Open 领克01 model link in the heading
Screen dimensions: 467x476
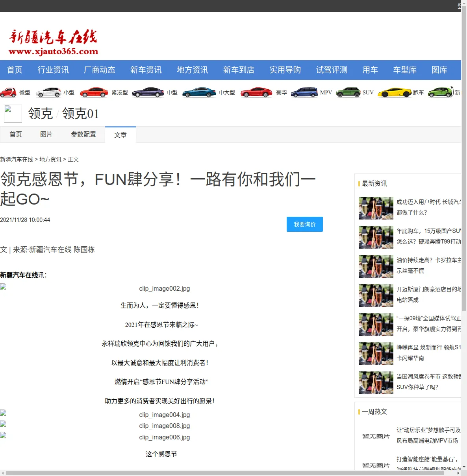pos(81,114)
